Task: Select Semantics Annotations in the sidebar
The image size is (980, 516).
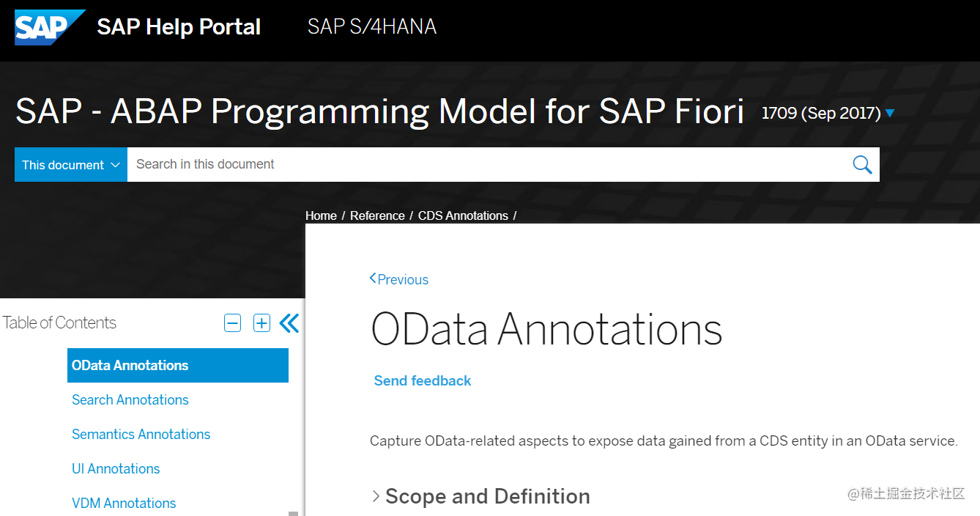Action: click(x=141, y=435)
